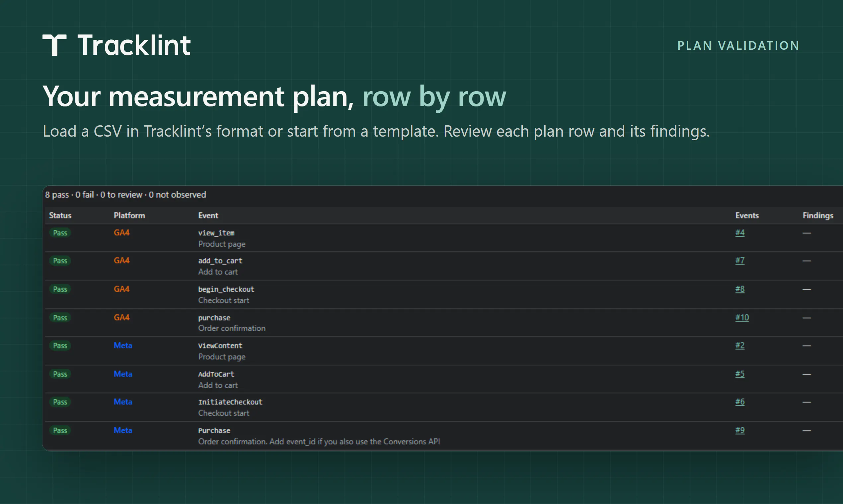Screen dimensions: 843x504
Task: Click the Platform column header
Action: (x=129, y=215)
